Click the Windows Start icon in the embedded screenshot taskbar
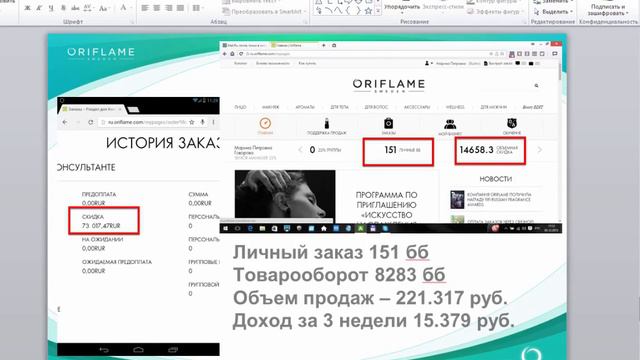 [x=225, y=229]
